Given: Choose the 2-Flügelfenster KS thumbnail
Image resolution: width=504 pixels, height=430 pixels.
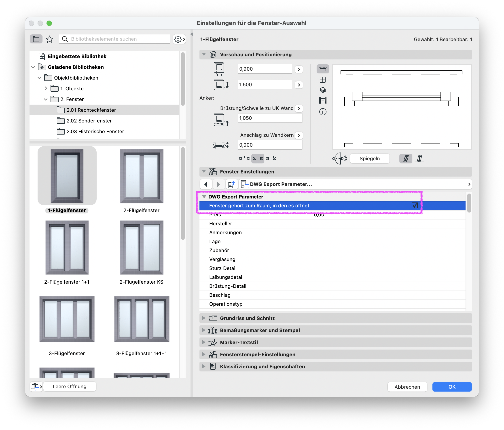Looking at the screenshot, I should tap(142, 247).
